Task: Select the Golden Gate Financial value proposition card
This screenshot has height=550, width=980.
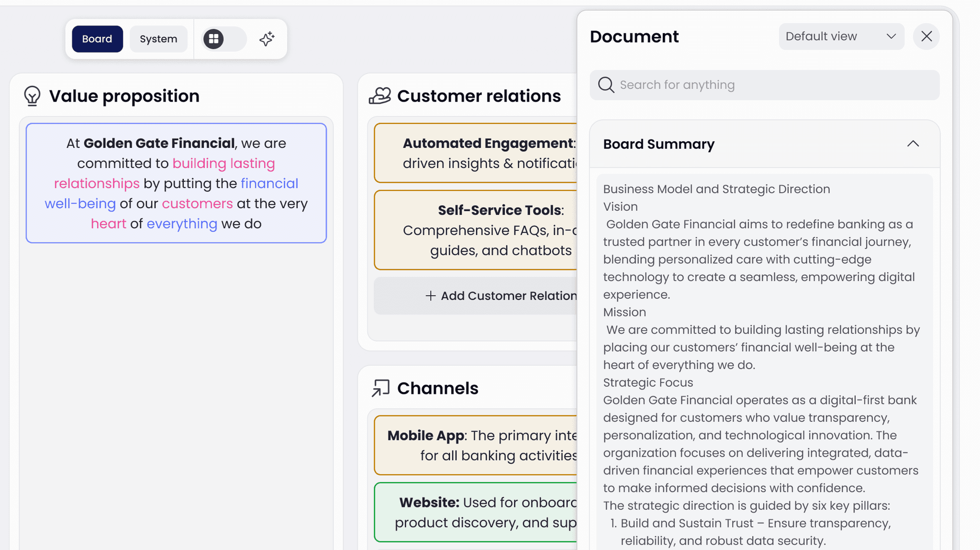Action: tap(176, 183)
